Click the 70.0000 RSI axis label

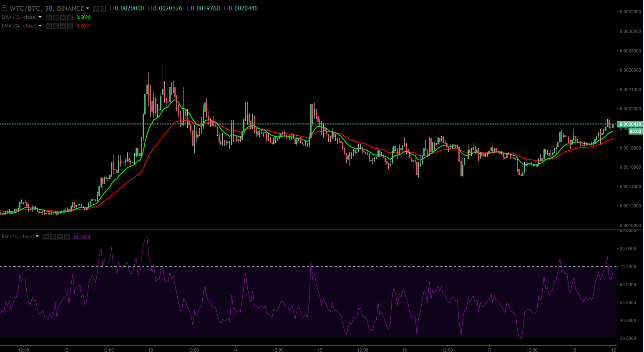tap(628, 267)
